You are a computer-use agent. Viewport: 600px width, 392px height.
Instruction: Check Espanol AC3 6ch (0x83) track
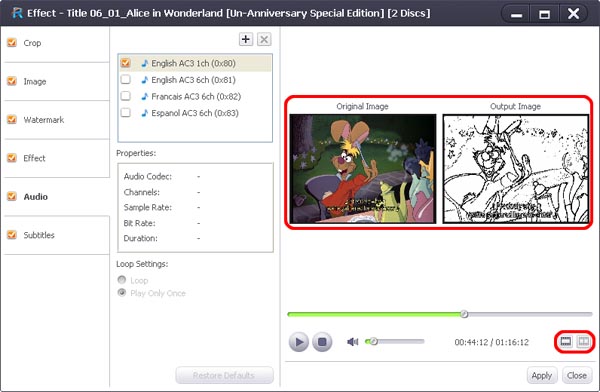tap(126, 113)
